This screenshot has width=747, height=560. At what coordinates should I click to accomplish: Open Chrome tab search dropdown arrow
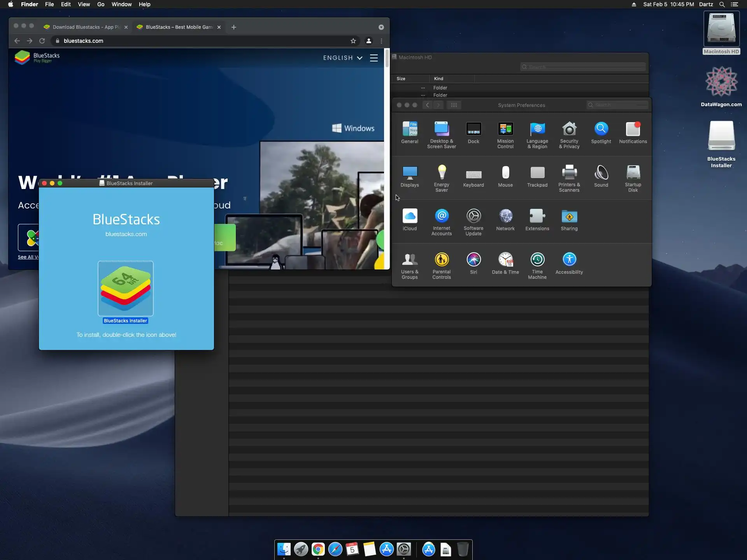pyautogui.click(x=381, y=27)
